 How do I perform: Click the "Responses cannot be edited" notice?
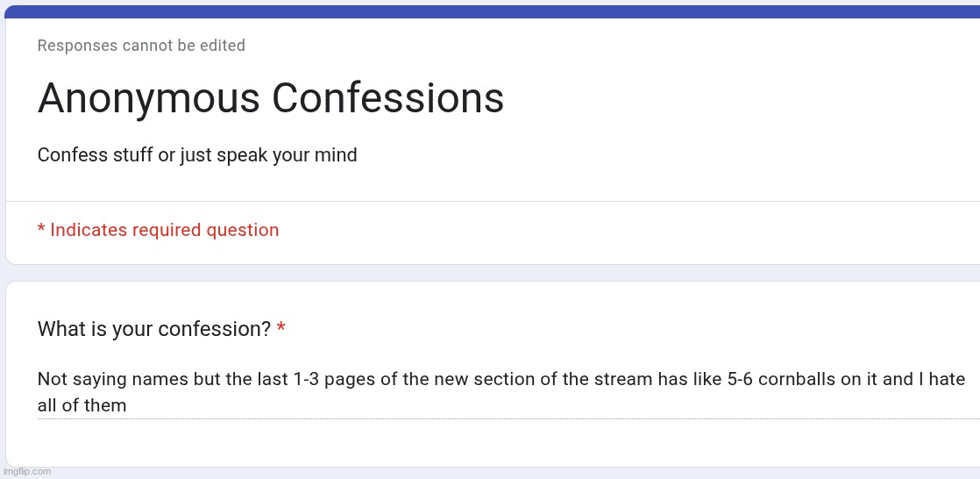point(141,46)
